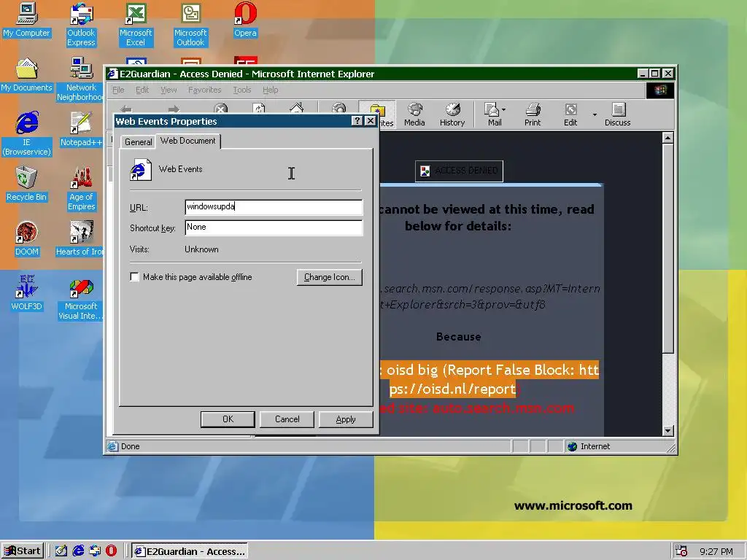Launch DOOM desktop shortcut

point(27,239)
